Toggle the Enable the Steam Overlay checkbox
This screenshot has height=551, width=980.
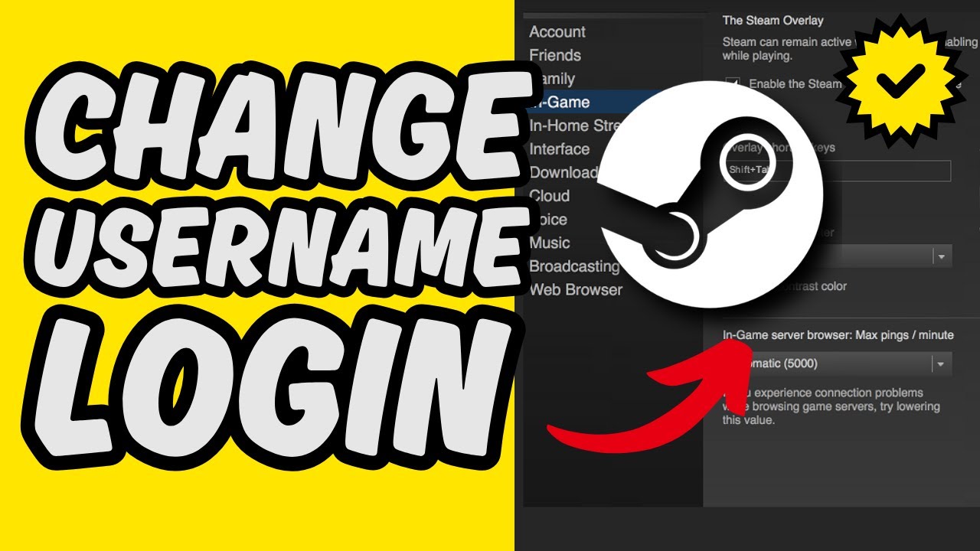click(x=733, y=84)
